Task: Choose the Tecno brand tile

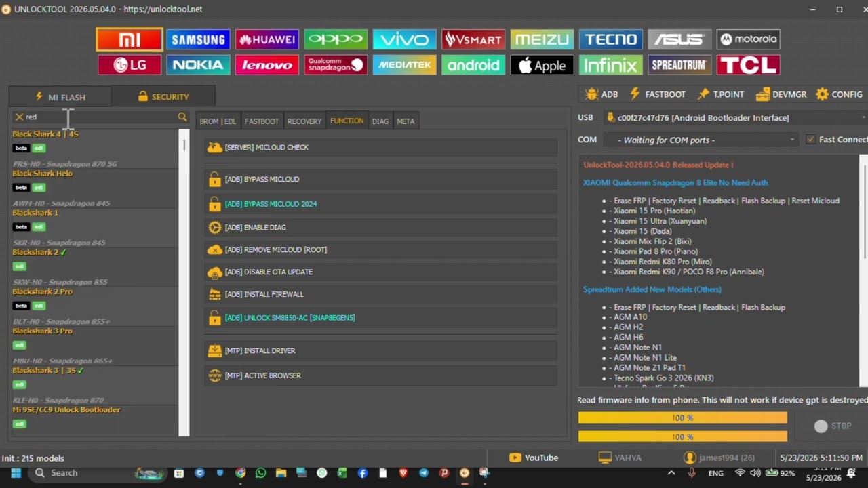Action: coord(611,39)
